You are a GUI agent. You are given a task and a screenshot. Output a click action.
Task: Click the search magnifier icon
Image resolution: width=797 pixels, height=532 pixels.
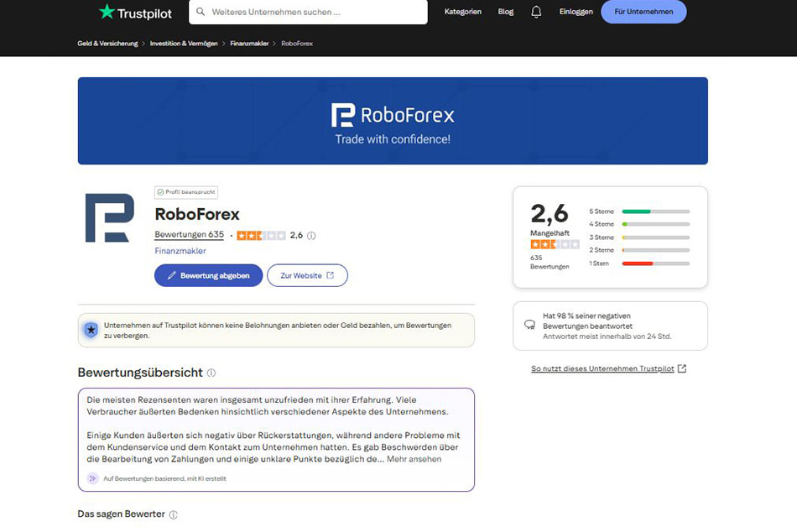tap(201, 11)
